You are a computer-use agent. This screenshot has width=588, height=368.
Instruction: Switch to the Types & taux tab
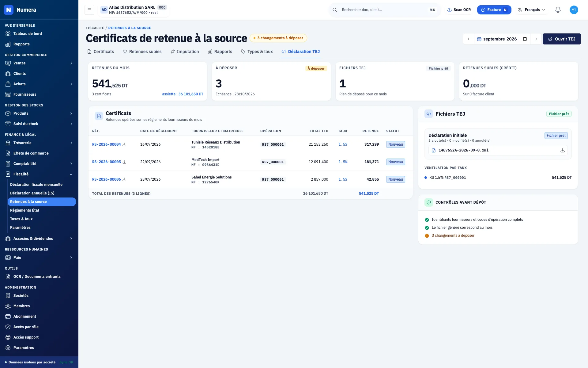coord(257,52)
